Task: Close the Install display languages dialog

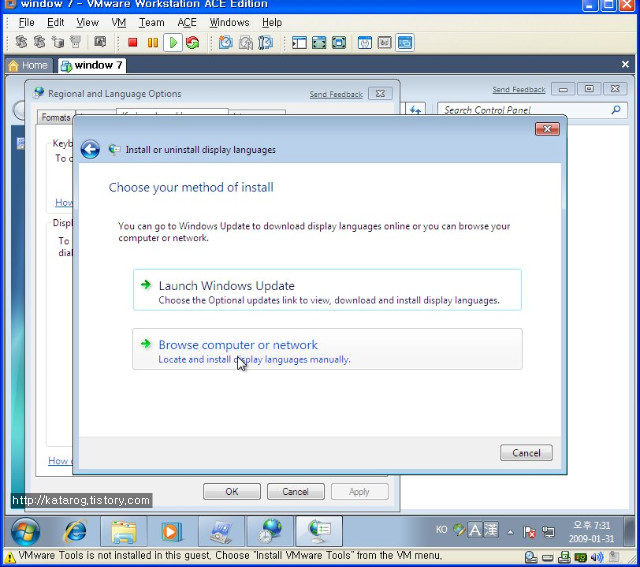Action: 547,129
